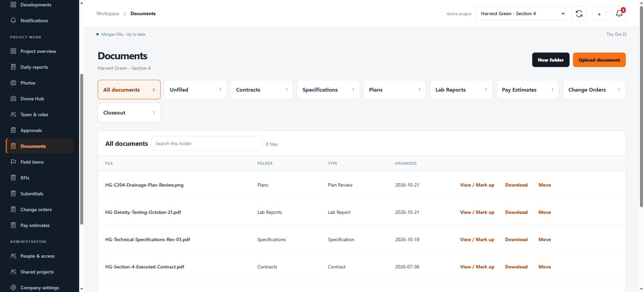The height and width of the screenshot is (292, 644).
Task: Select the All documents folder tab
Action: coord(129,90)
